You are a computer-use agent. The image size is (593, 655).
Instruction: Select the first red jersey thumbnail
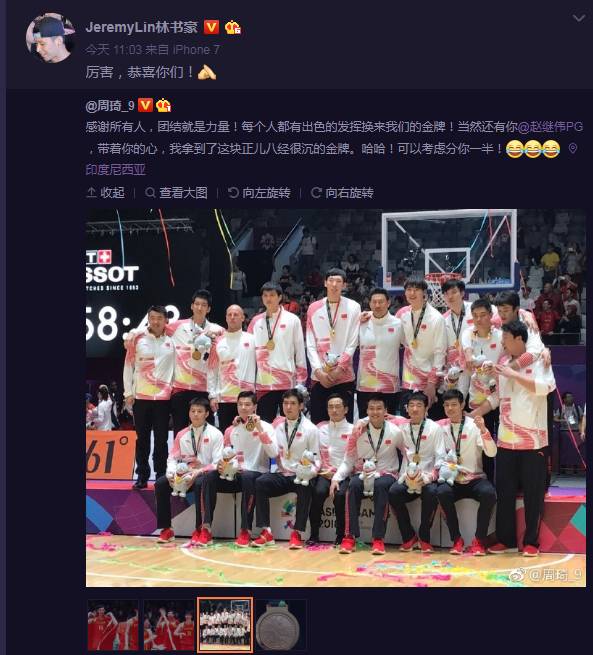(x=113, y=625)
